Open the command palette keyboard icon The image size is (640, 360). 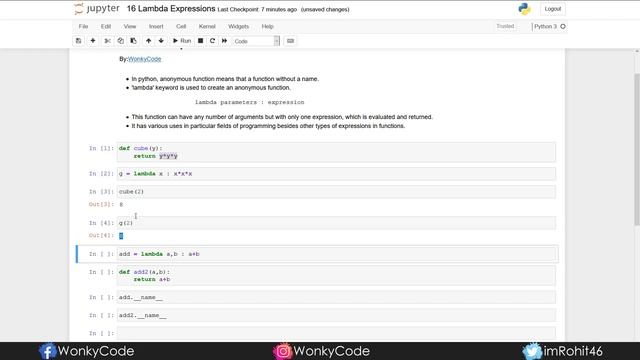290,41
